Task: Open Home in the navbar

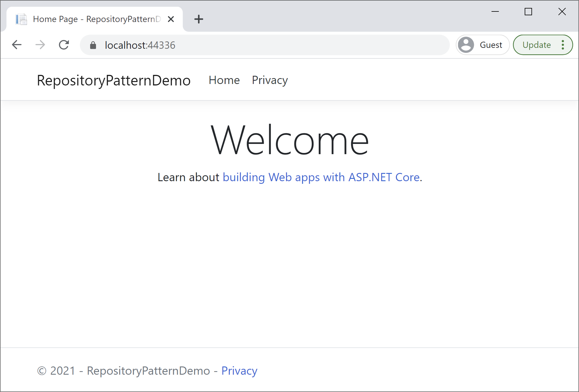Action: point(224,80)
